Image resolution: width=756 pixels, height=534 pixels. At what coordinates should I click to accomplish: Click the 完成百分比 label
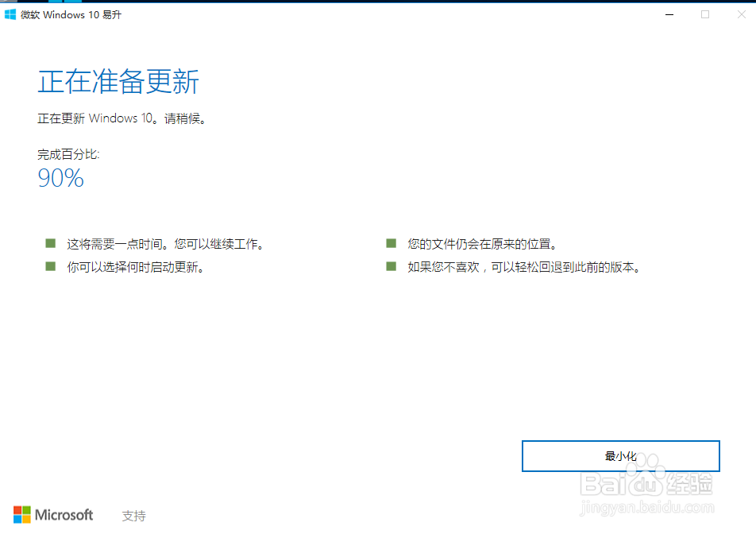[x=68, y=154]
